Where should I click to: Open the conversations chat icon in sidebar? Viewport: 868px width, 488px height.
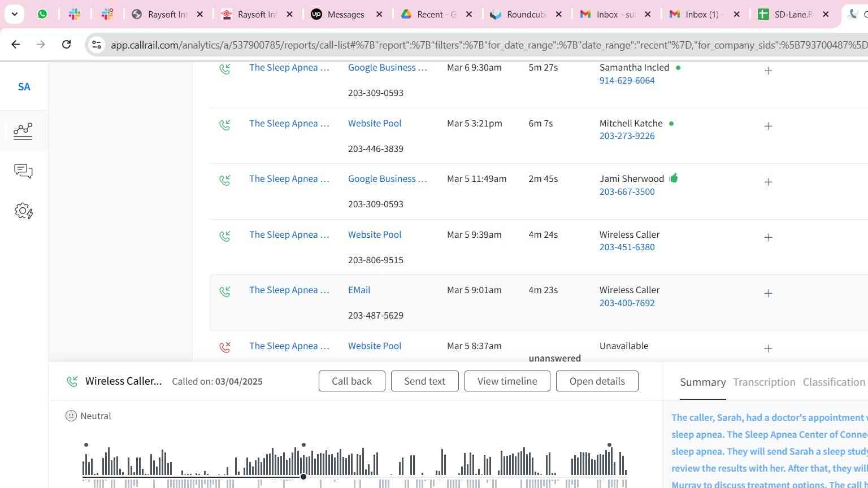(23, 171)
